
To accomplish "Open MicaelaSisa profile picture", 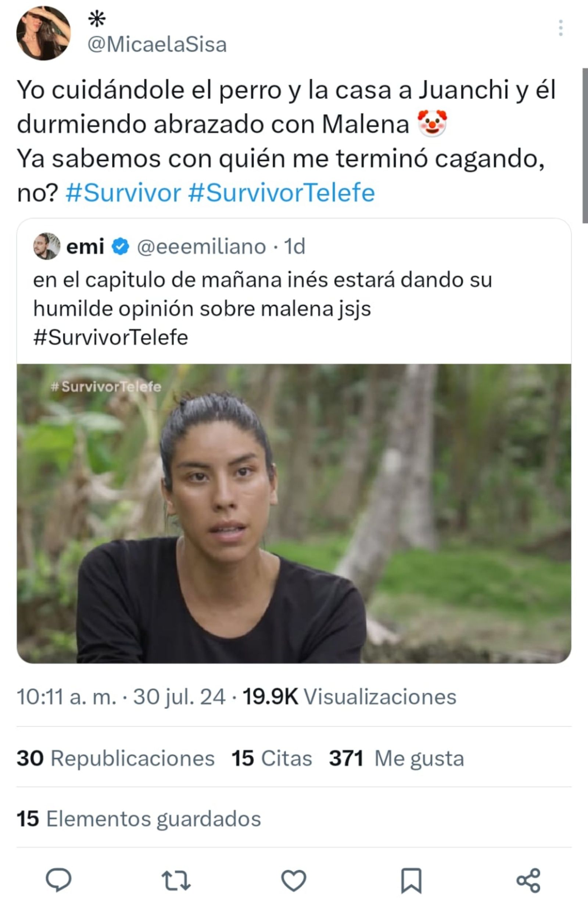I will [44, 33].
